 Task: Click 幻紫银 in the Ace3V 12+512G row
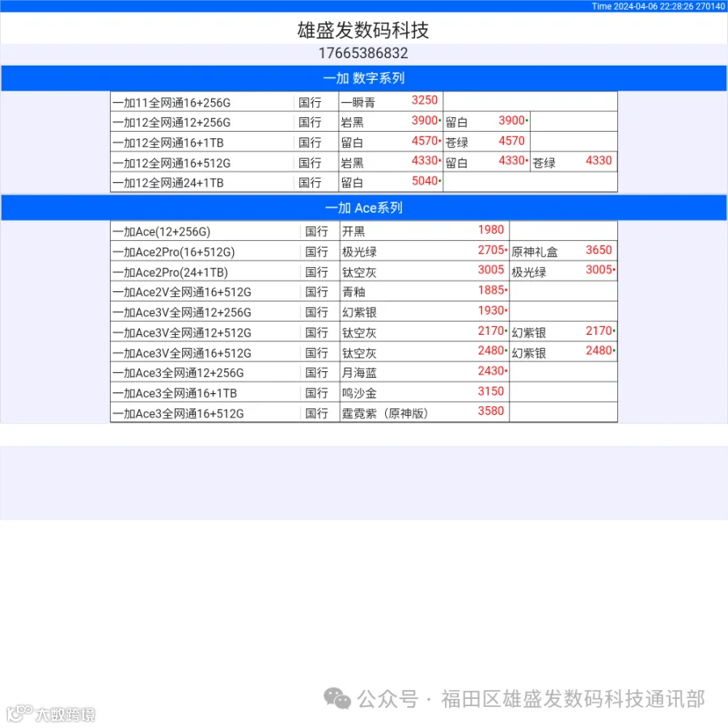click(x=528, y=333)
